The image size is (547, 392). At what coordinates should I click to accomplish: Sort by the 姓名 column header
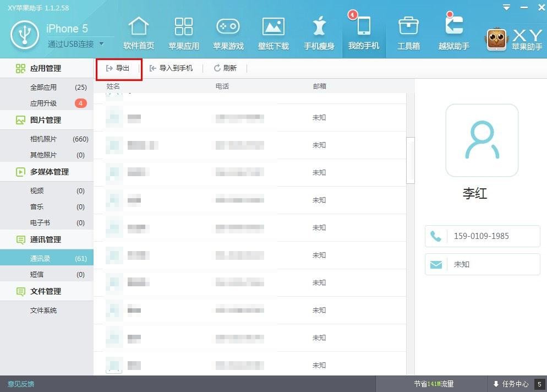pyautogui.click(x=113, y=86)
